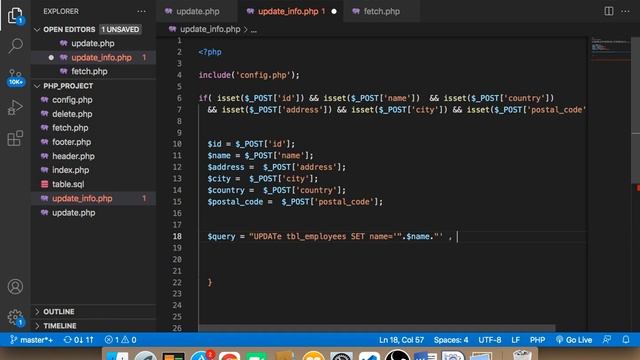Split the editor to the right

tap(609, 11)
